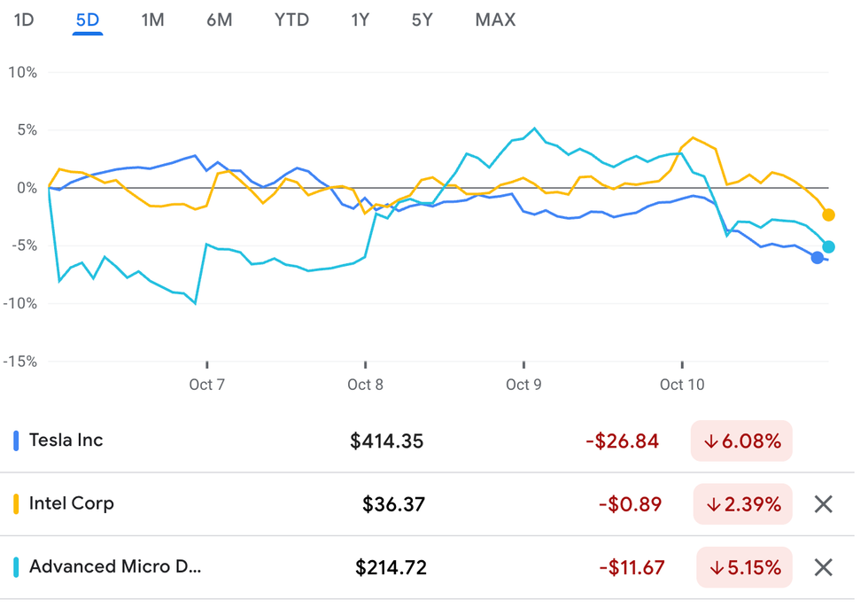Screen dimensions: 868x608
Task: Click Tesla's 6.08% change badge
Action: [x=741, y=440]
